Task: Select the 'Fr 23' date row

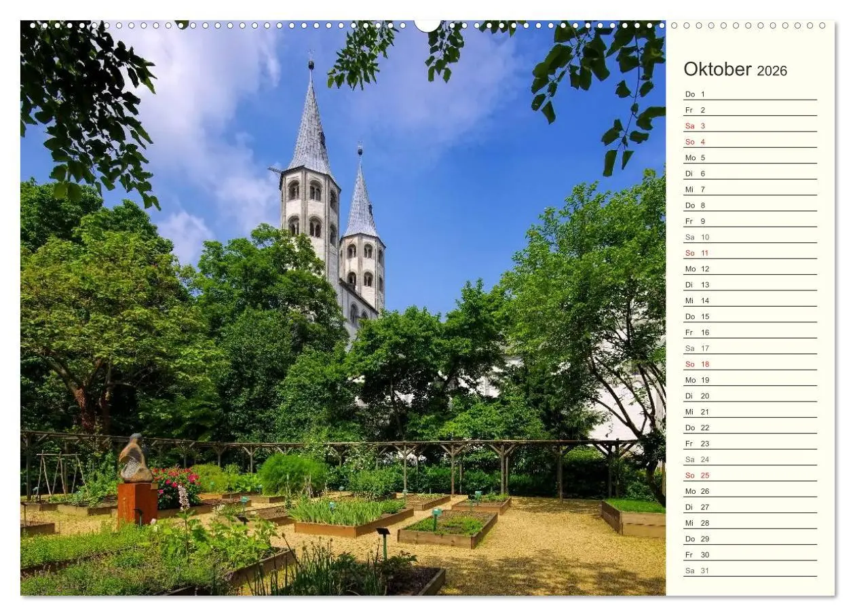Action: 750,444
